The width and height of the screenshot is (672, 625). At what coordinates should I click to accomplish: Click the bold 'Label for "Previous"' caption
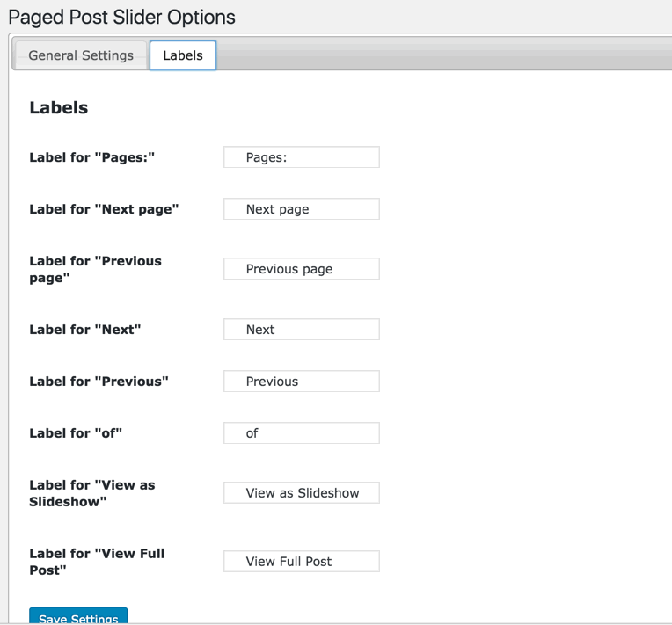point(99,382)
